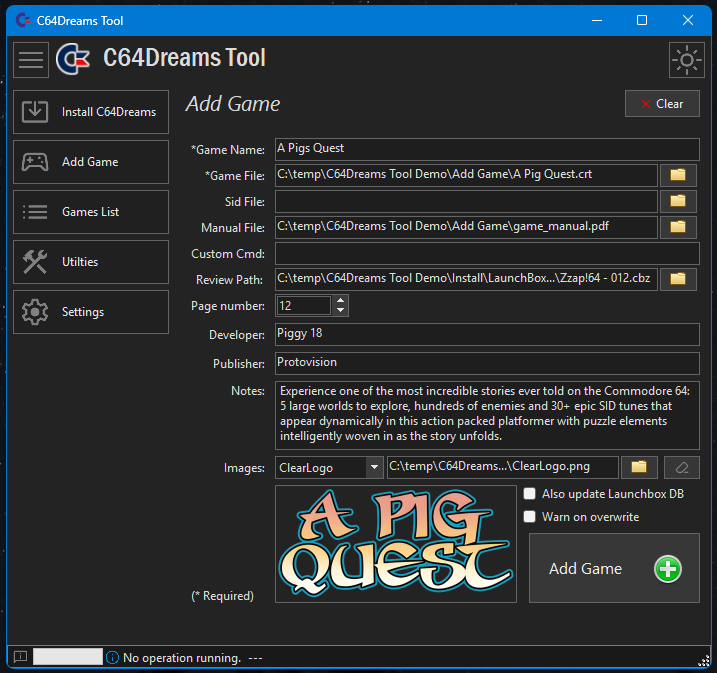Click inside the Notes text area
The height and width of the screenshot is (673, 717).
pyautogui.click(x=487, y=415)
